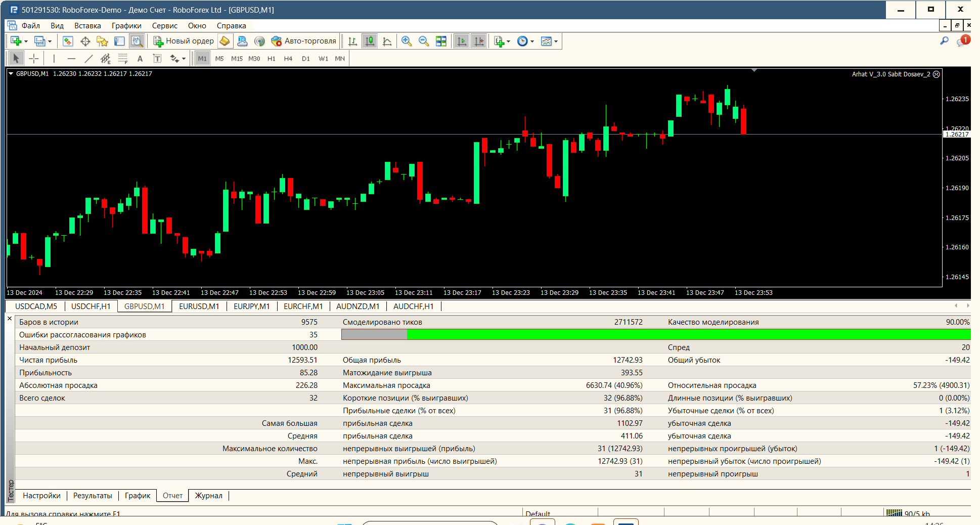Viewport: 980px width, 525px height.
Task: Click the Новый ордер button
Action: coord(184,41)
